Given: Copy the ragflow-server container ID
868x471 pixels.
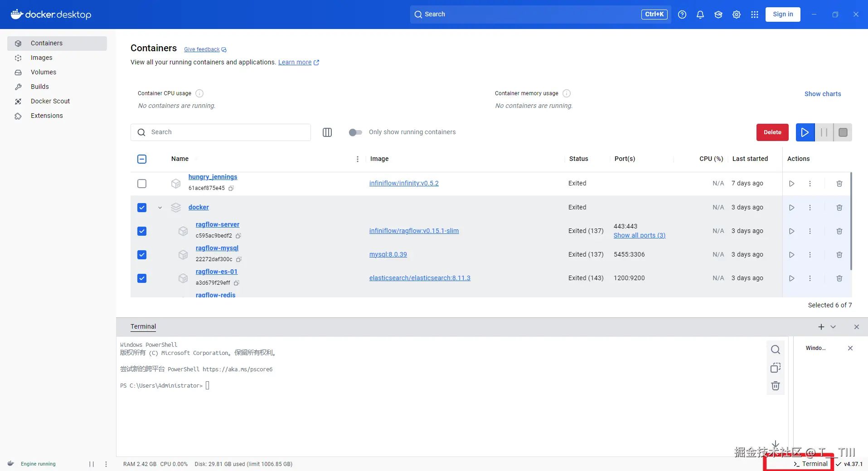Looking at the screenshot, I should point(238,236).
